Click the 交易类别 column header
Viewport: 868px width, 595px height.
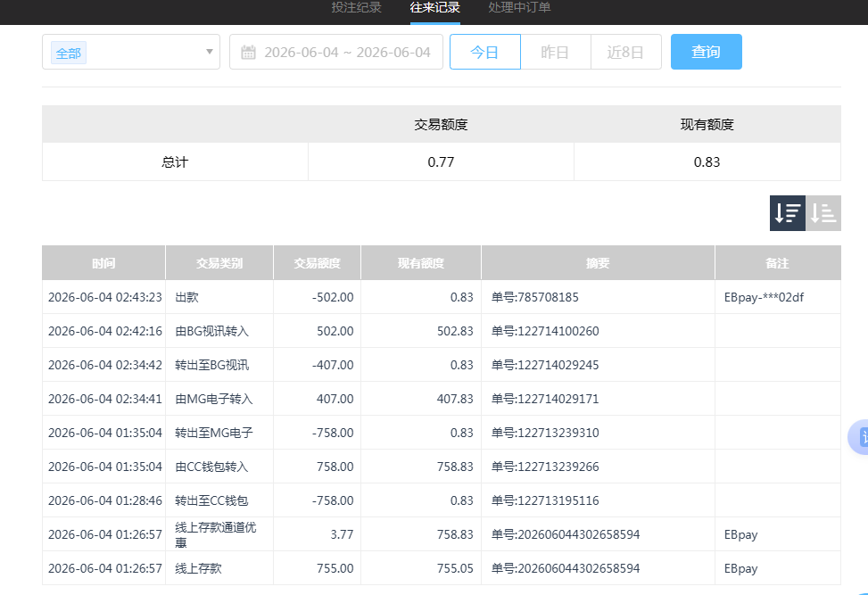(x=219, y=263)
